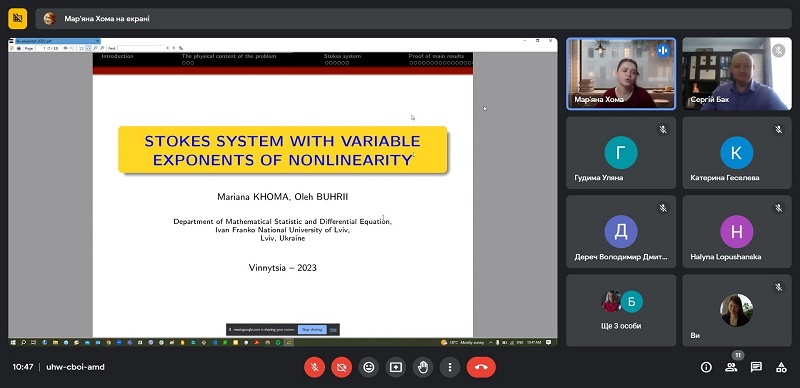Open the meeting details info icon
The width and height of the screenshot is (800, 388).
(x=706, y=367)
